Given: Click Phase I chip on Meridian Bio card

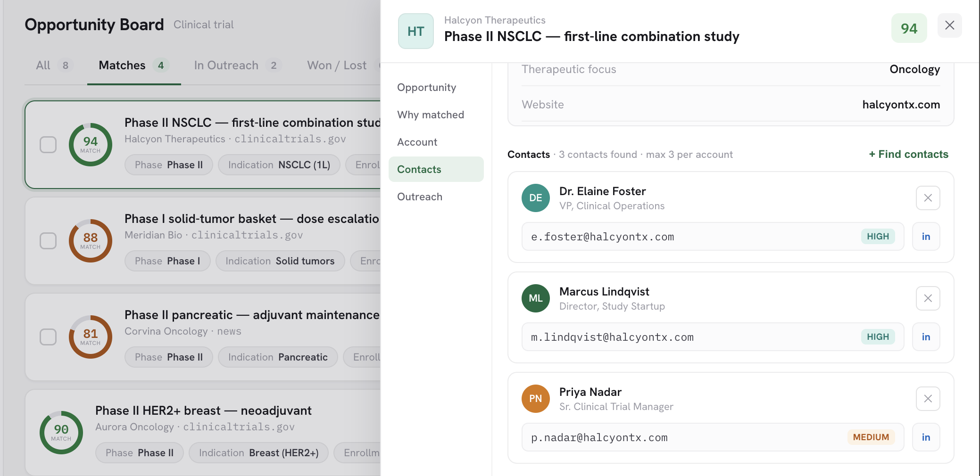Looking at the screenshot, I should coord(167,261).
